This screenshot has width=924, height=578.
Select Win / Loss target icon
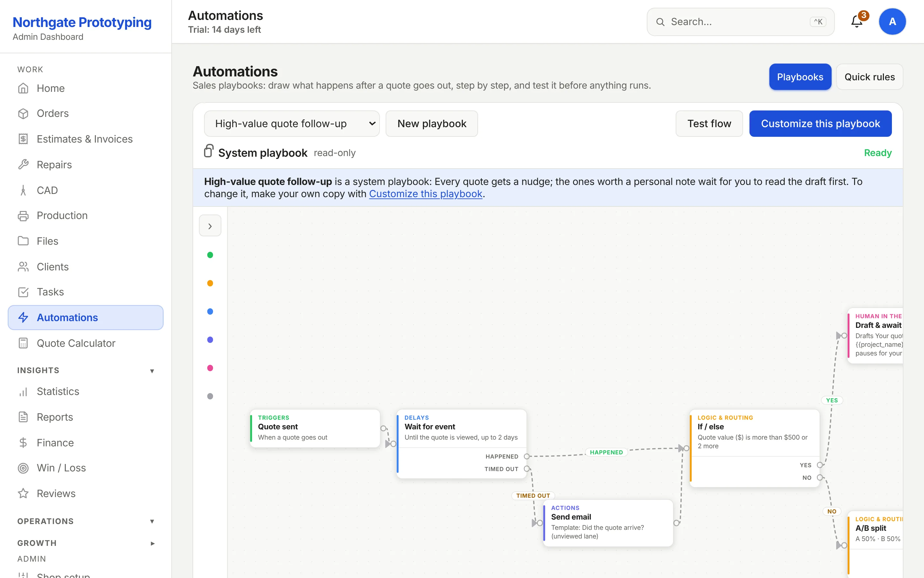click(x=23, y=468)
